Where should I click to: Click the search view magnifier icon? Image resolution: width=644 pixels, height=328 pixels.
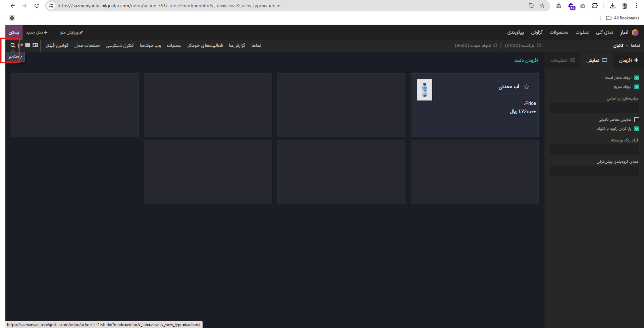point(13,45)
